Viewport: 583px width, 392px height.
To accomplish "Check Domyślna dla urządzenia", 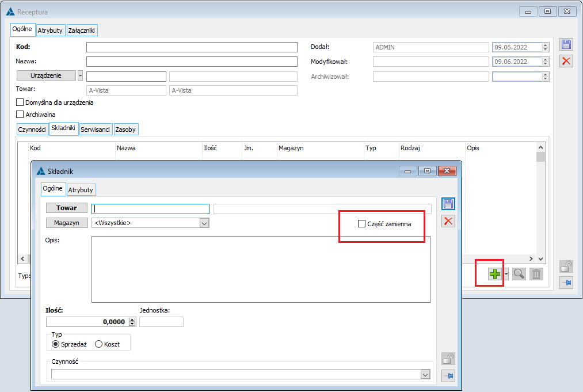I will 20,102.
